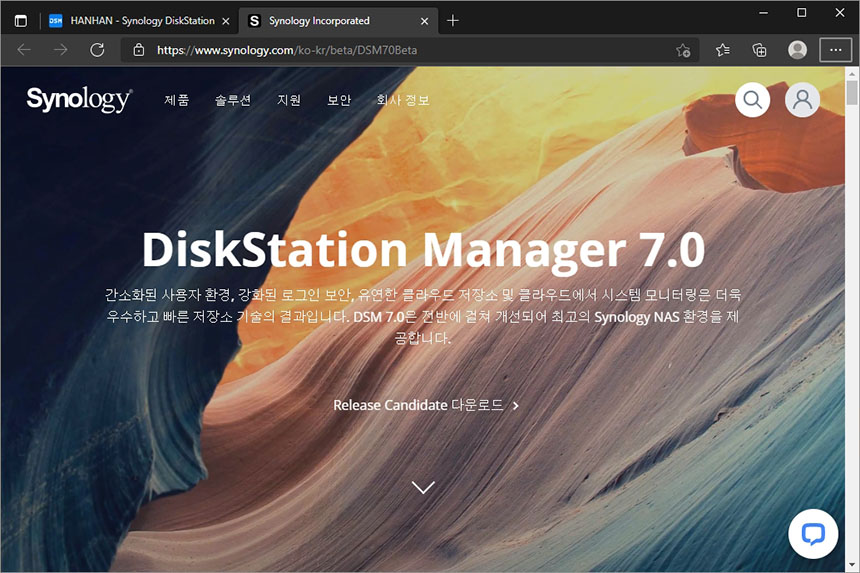This screenshot has width=860, height=573.
Task: Click the scroll-down chevron arrow
Action: tap(423, 487)
